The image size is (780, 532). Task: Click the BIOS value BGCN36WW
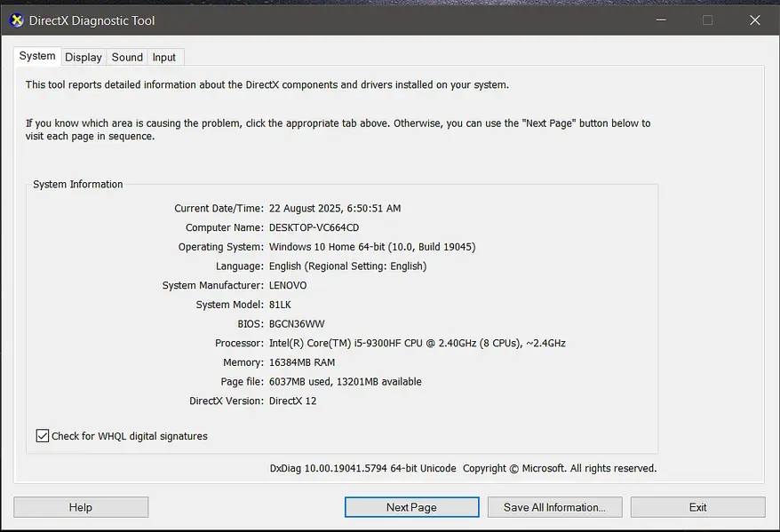pos(297,324)
